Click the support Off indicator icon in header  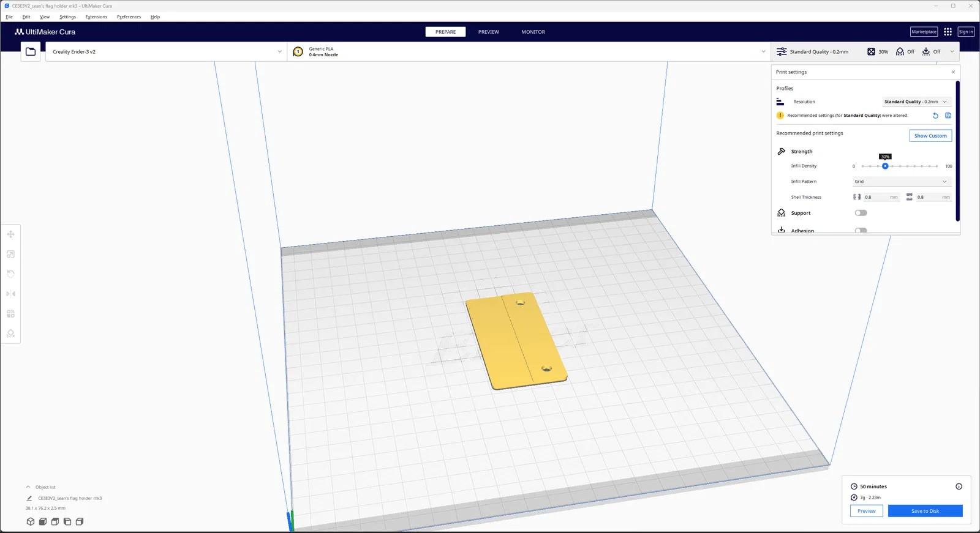pos(900,52)
